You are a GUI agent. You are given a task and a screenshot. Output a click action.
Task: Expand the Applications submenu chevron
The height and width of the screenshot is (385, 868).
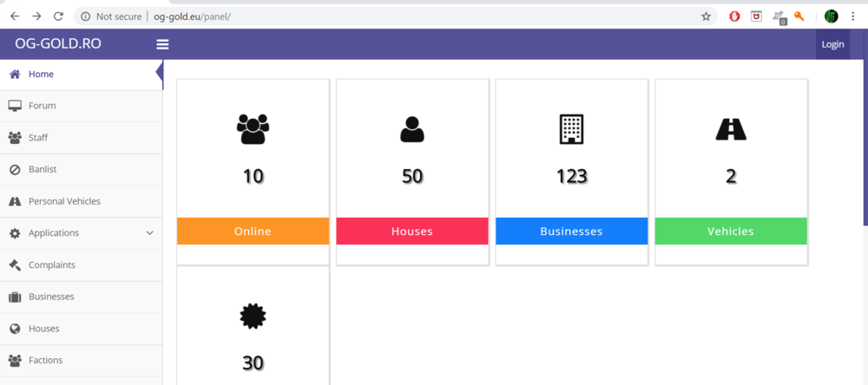(149, 233)
